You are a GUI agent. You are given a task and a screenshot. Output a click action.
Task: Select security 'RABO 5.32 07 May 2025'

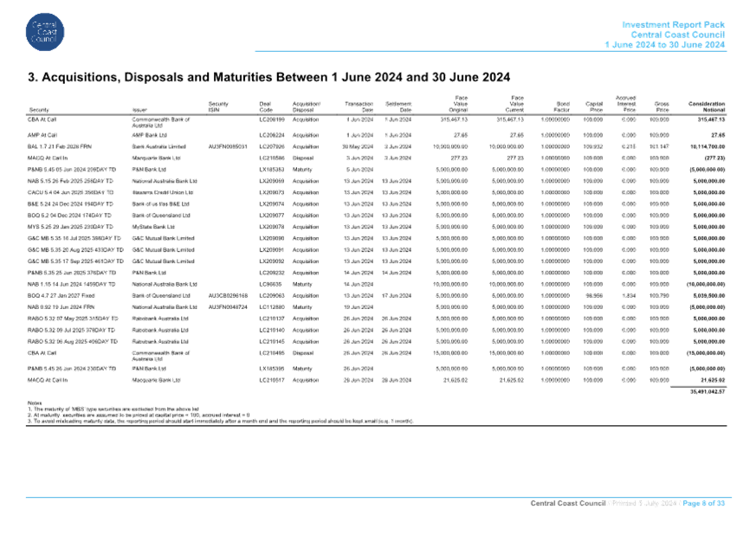(73, 319)
